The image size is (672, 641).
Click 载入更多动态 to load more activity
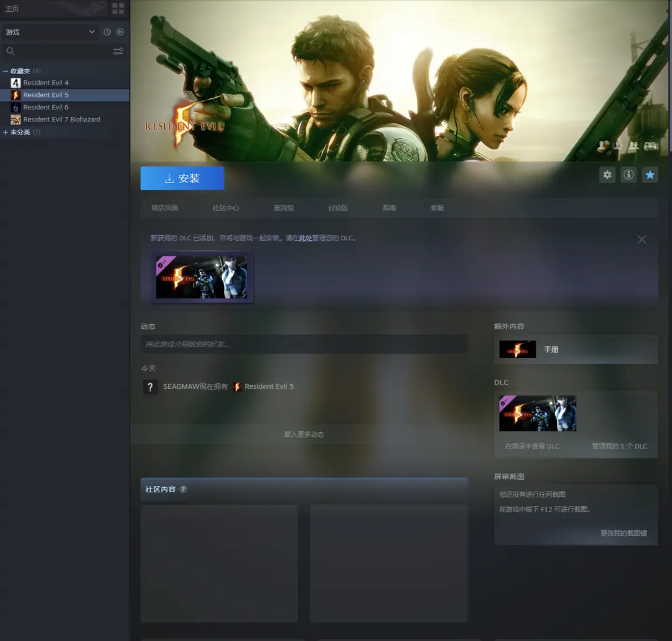(304, 434)
